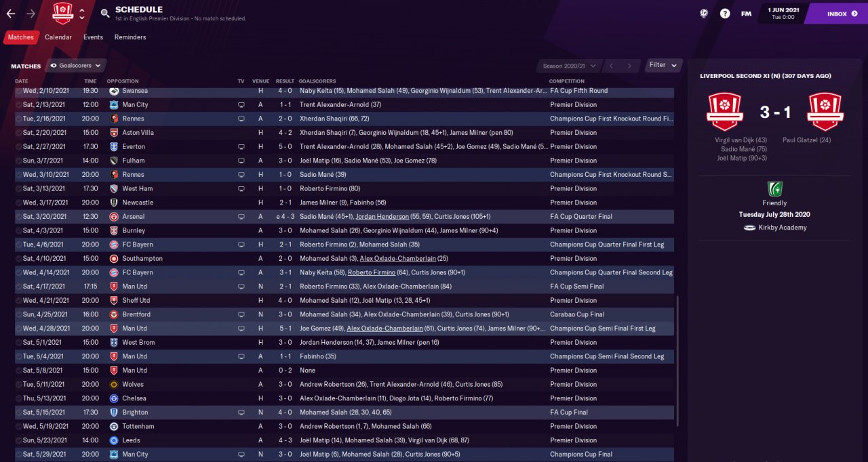868x462 pixels.
Task: Tick the circle for Sun 3/7/2021 match
Action: (x=18, y=161)
